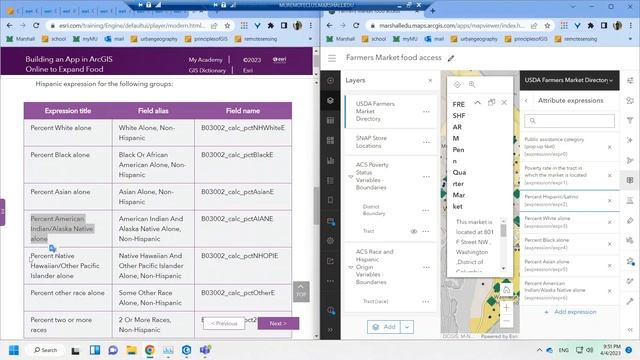Click the TOP button on the lesson page
The height and width of the screenshot is (360, 640).
301,291
